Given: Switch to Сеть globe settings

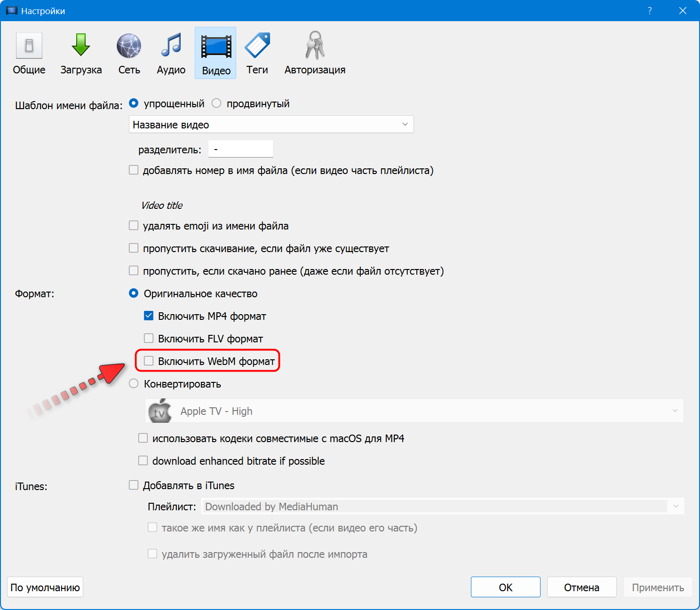Looking at the screenshot, I should click(x=129, y=53).
